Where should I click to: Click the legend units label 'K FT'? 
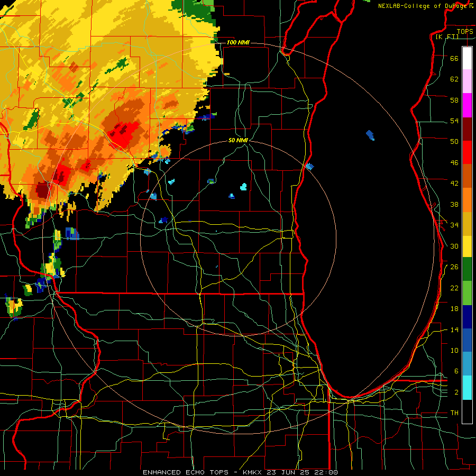pyautogui.click(x=447, y=37)
